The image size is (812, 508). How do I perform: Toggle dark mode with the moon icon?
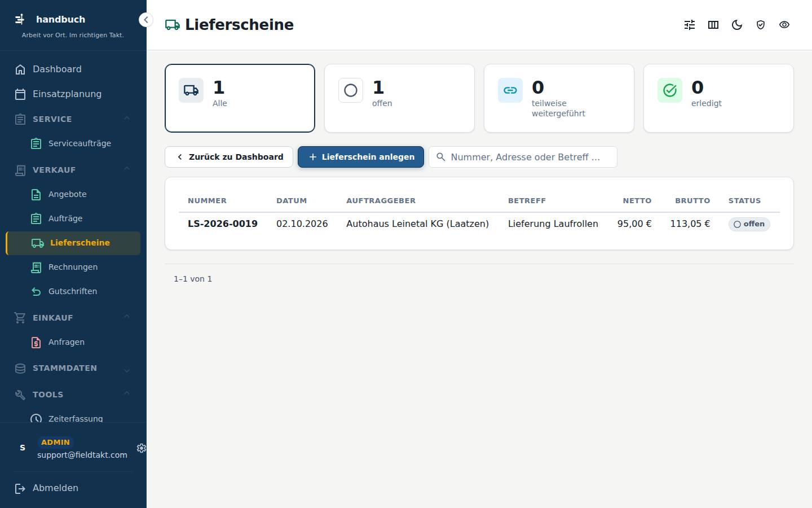737,25
